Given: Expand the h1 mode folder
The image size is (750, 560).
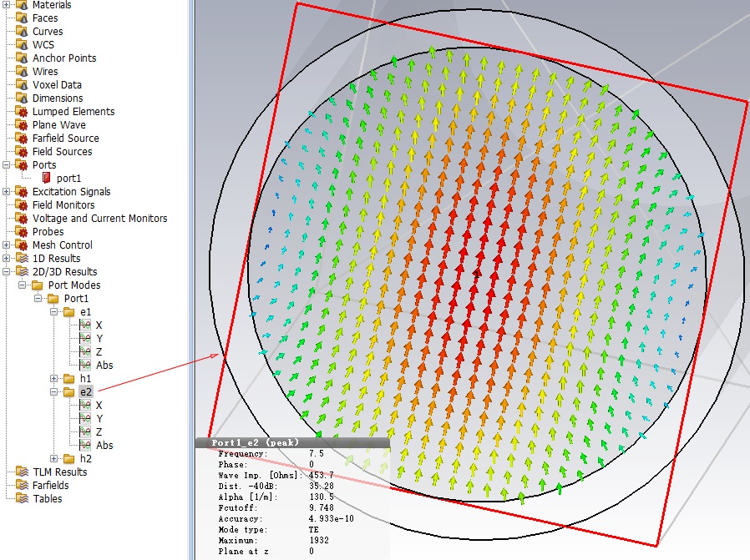Looking at the screenshot, I should (53, 379).
